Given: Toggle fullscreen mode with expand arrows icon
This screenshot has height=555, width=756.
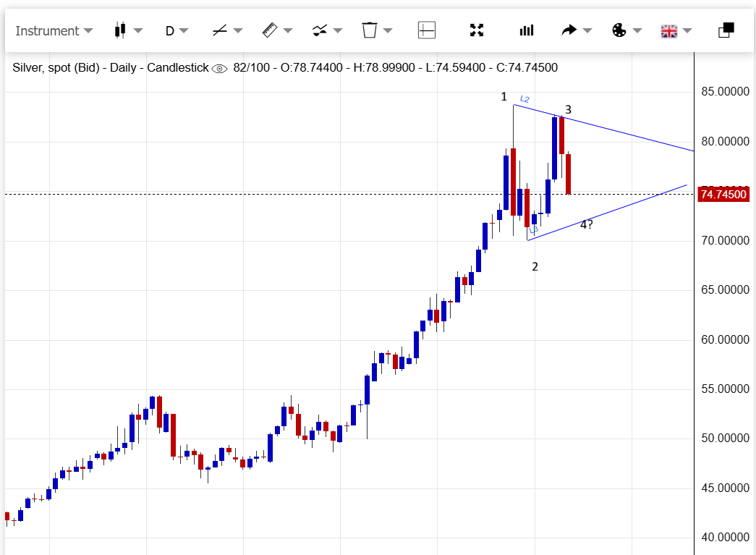Looking at the screenshot, I should point(477,30).
